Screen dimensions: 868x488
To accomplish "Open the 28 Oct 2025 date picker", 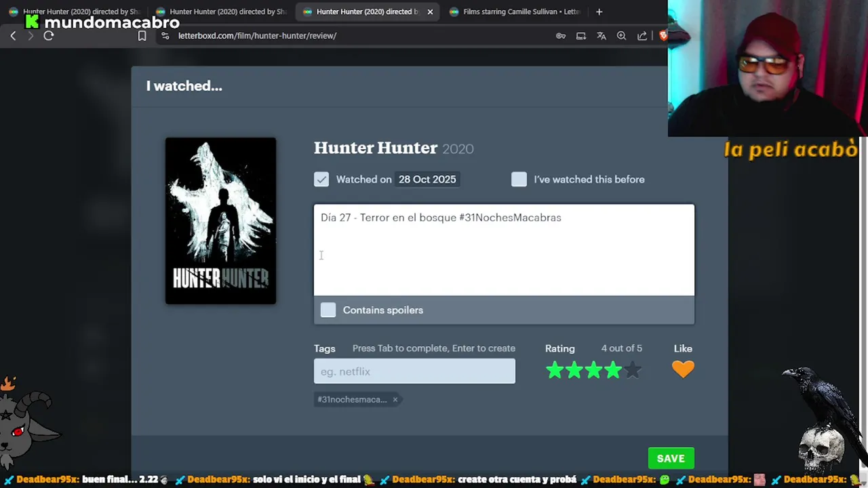I will [427, 180].
